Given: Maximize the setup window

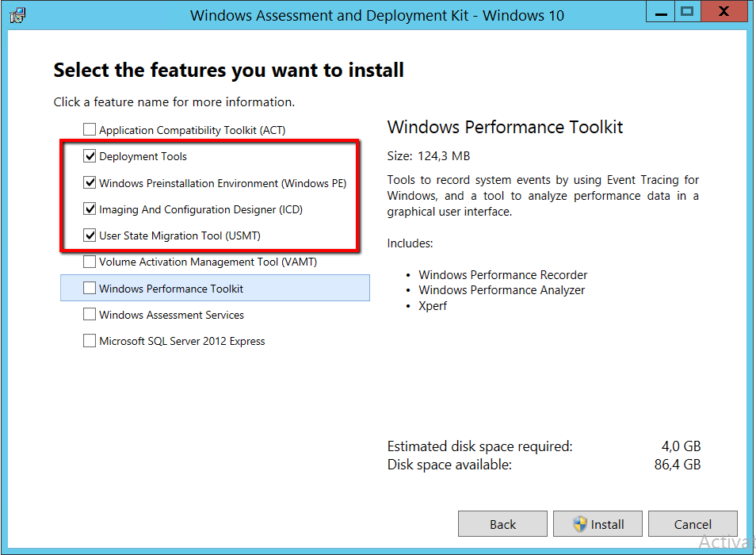Looking at the screenshot, I should (687, 12).
